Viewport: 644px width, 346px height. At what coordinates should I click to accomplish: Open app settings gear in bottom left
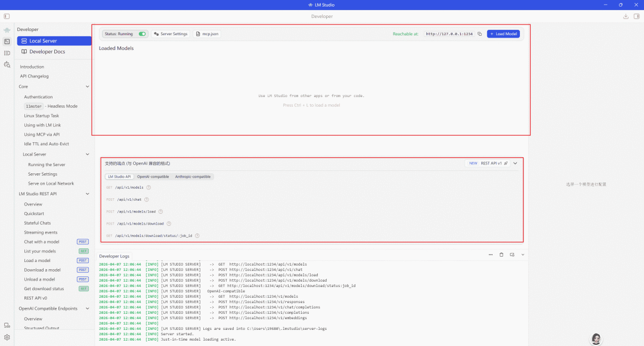(7, 338)
